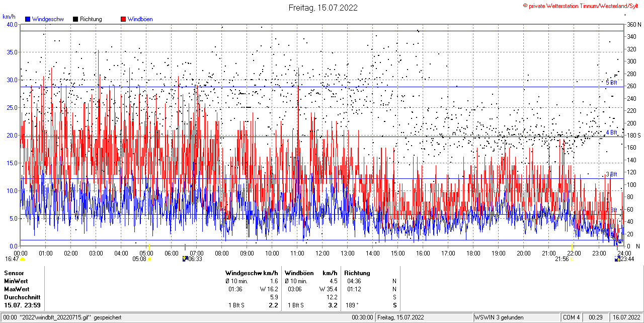Click the black Richtung legend swatch
Image resolution: width=644 pixels, height=323 pixels.
click(x=75, y=19)
